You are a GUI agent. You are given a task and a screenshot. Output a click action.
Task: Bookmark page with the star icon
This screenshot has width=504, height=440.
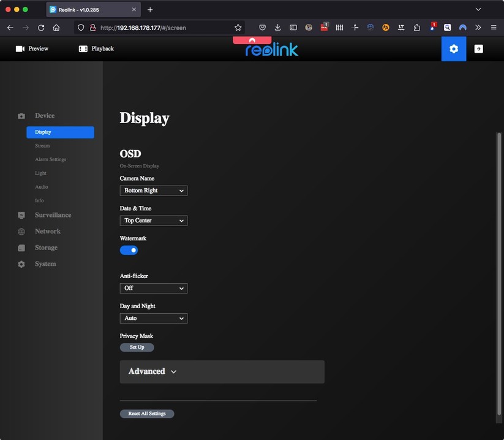pos(238,28)
